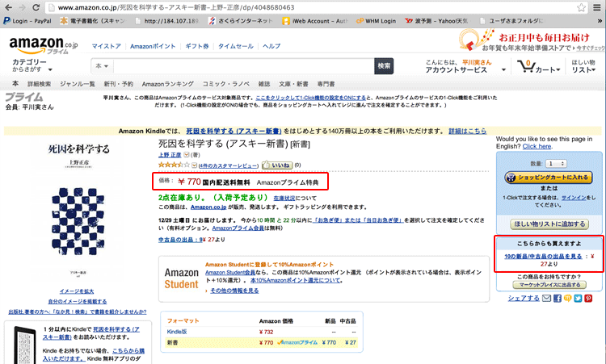Click the book cover thumbnail image
The image size is (606, 364).
click(x=78, y=210)
